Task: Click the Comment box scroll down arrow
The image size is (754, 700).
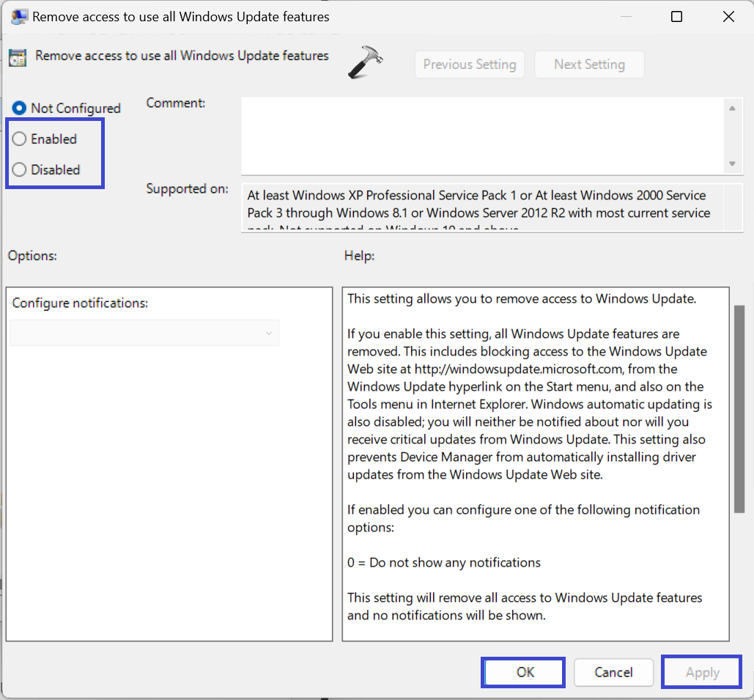Action: pyautogui.click(x=732, y=163)
